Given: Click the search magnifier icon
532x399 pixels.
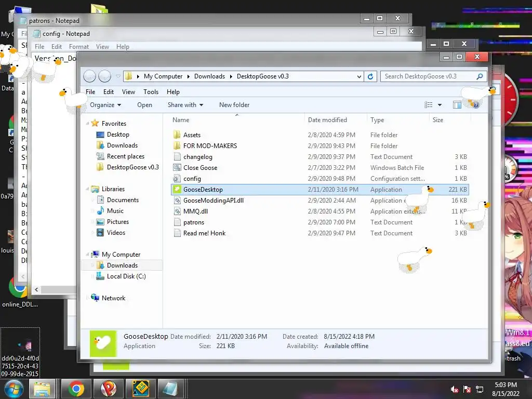Looking at the screenshot, I should click(x=480, y=76).
